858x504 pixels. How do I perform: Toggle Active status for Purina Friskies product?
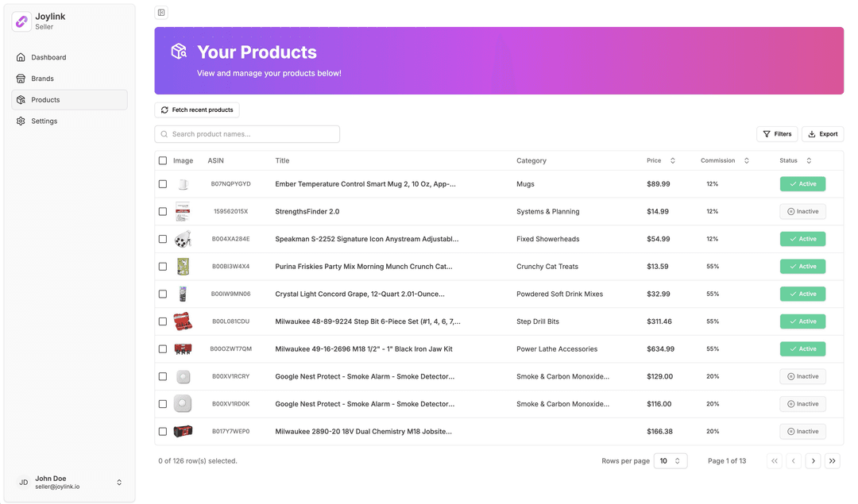point(802,267)
